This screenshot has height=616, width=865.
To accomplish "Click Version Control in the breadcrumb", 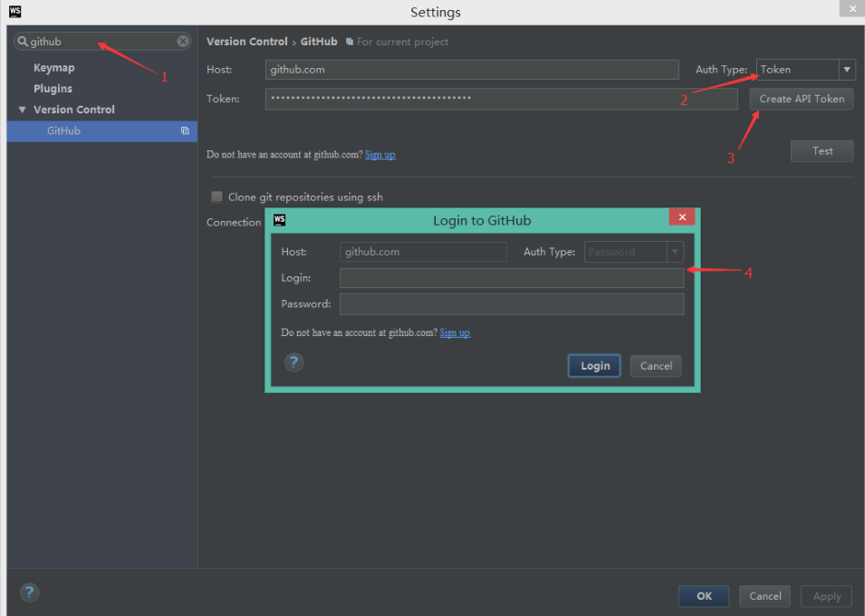I will (x=247, y=42).
